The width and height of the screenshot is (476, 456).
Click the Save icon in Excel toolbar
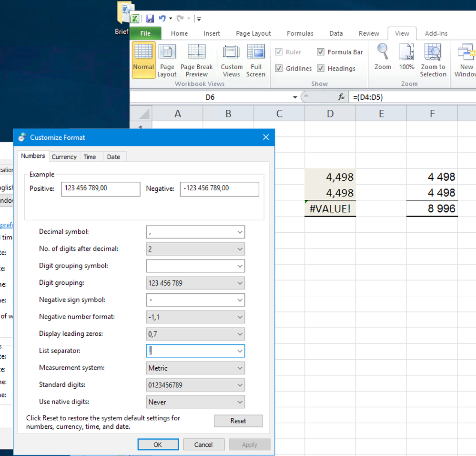pyautogui.click(x=150, y=19)
